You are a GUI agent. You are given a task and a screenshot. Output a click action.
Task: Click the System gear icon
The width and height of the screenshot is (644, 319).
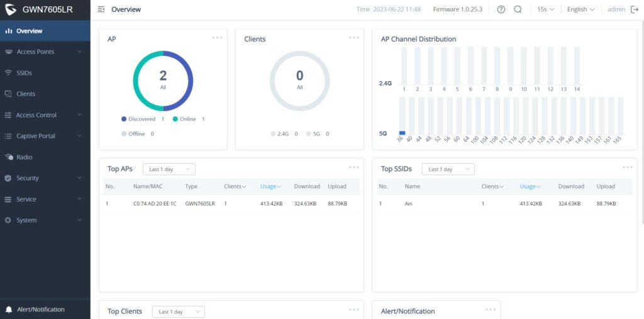[8, 220]
